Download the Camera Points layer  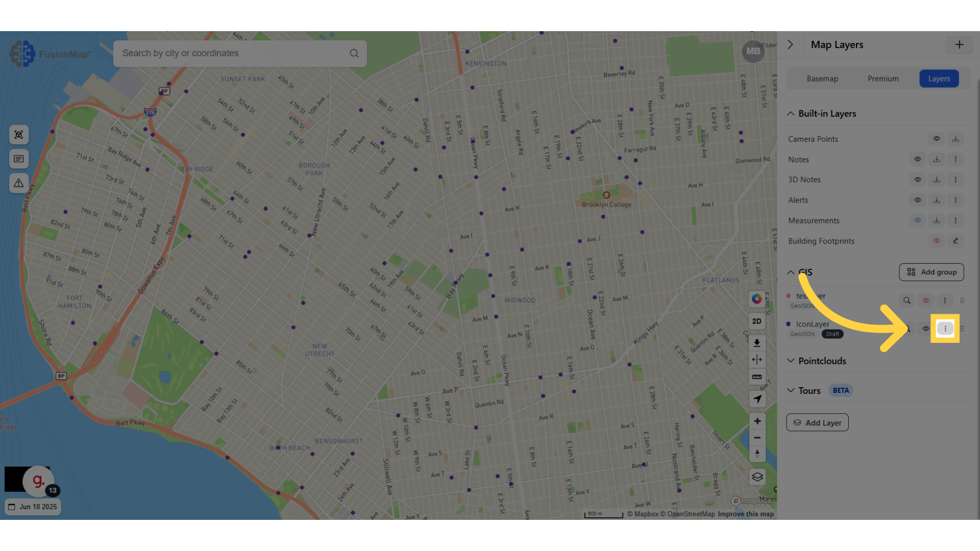(955, 139)
